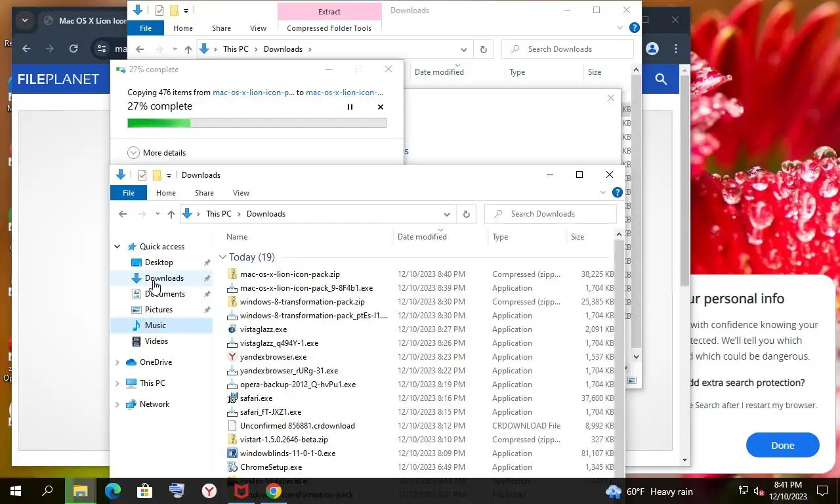Go back in front Explorer window
The width and height of the screenshot is (840, 504).
pyautogui.click(x=123, y=214)
